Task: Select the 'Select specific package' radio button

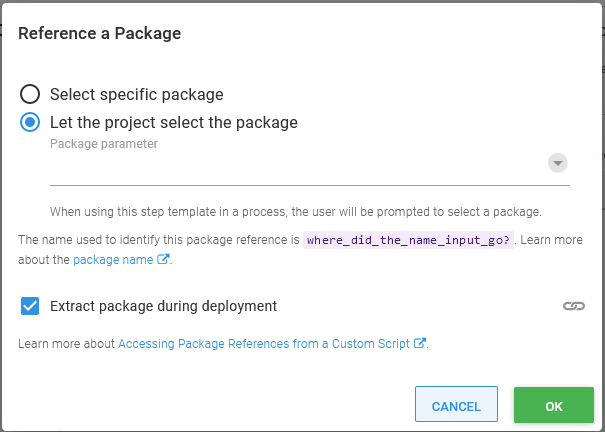Action: (x=30, y=94)
